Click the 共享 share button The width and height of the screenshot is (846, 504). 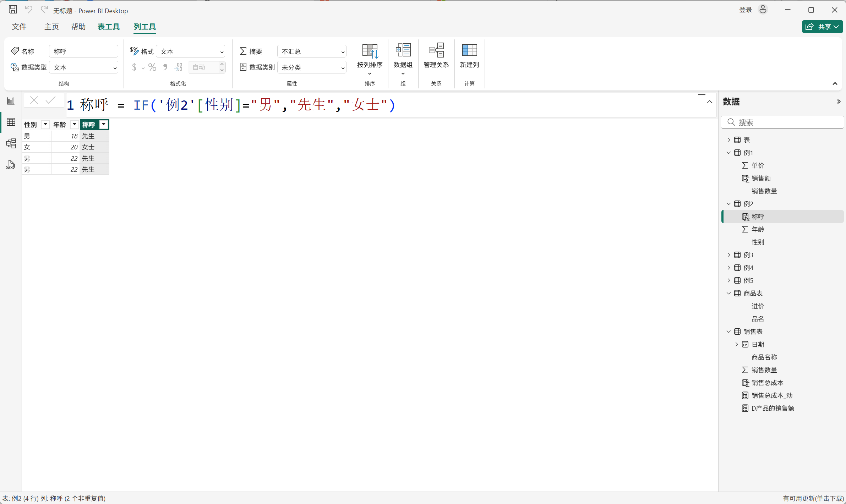click(x=822, y=27)
